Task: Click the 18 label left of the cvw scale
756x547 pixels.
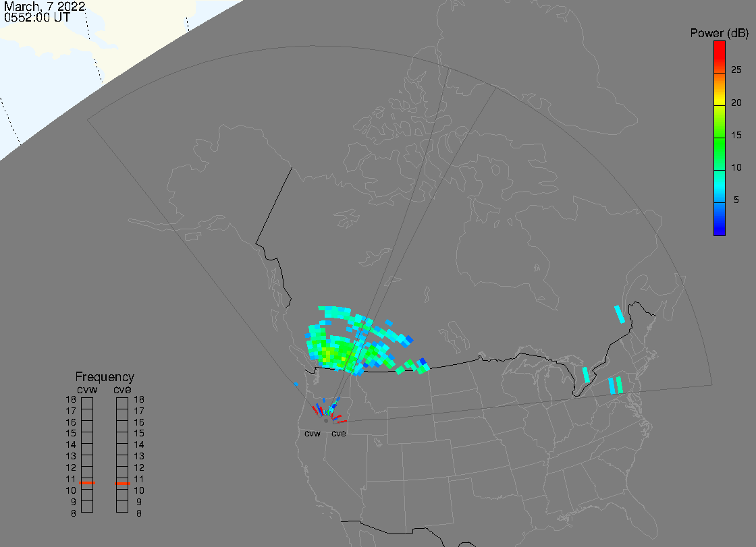Action: point(71,399)
